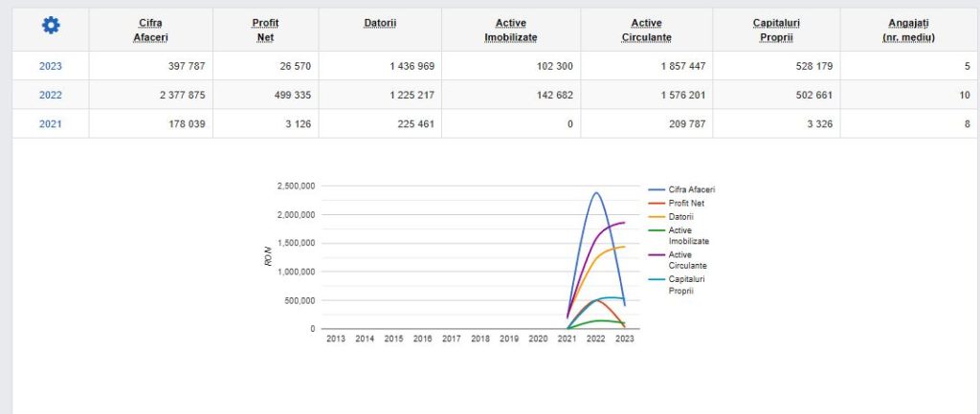This screenshot has width=980, height=414.
Task: Click the 2021 label on chart axis
Action: click(567, 338)
